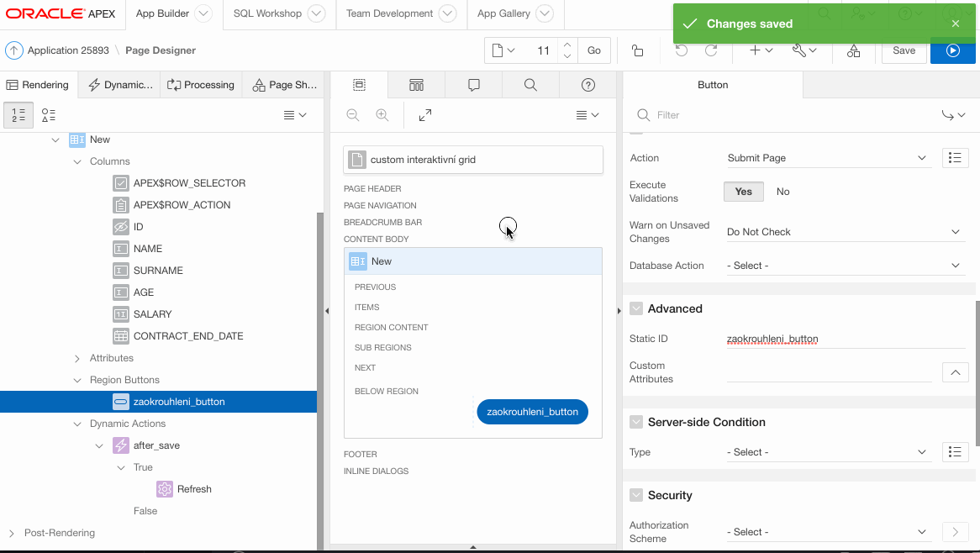
Task: Increase the page number with up arrow
Action: (x=567, y=45)
